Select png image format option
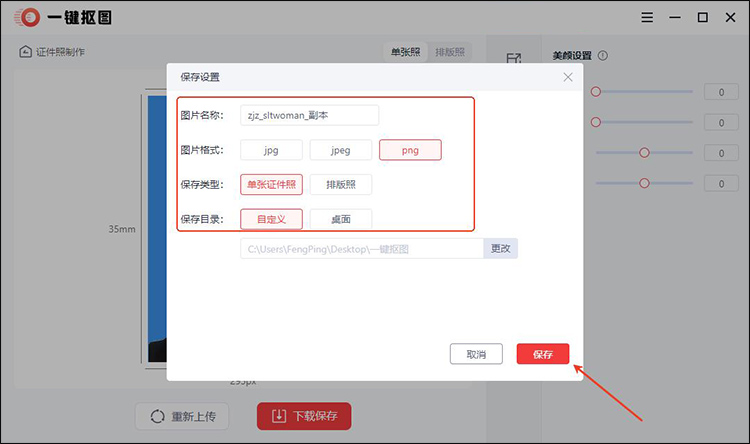Image resolution: width=750 pixels, height=444 pixels. (x=410, y=150)
